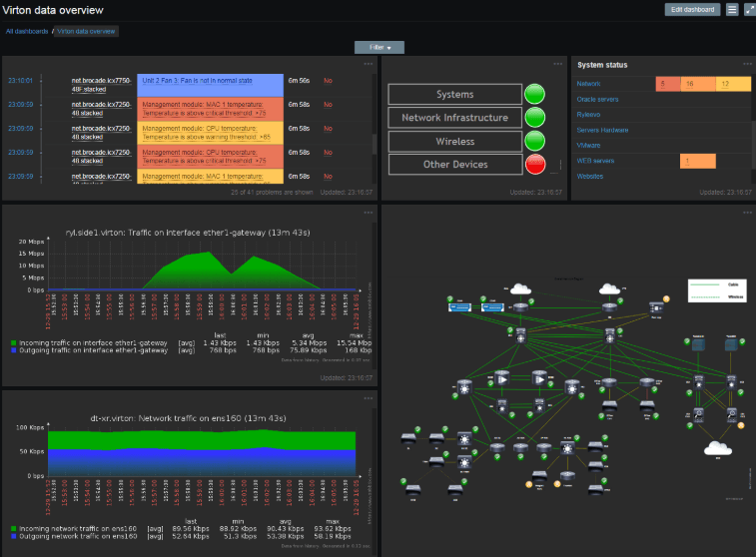Click the orange WEB servers severity cell
756x557 pixels.
pos(683,161)
